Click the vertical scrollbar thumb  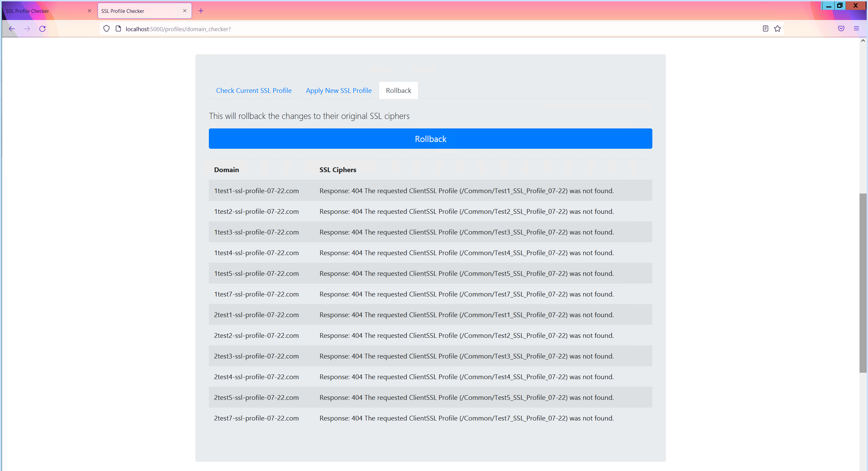(x=863, y=283)
